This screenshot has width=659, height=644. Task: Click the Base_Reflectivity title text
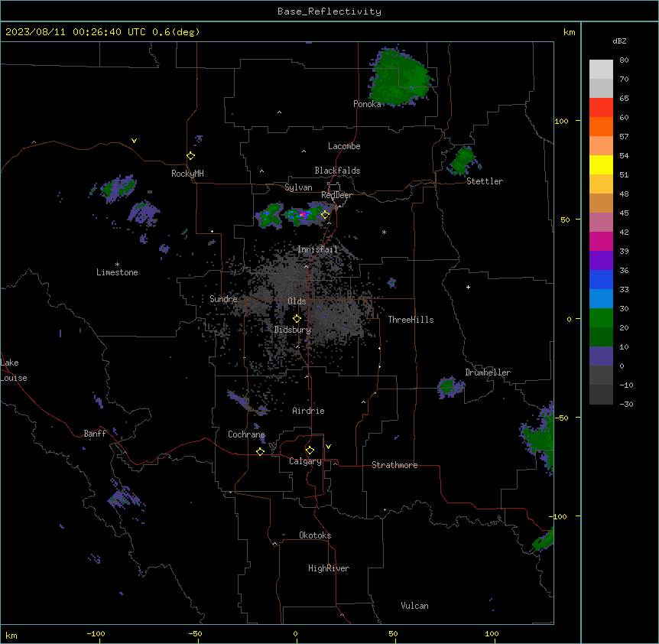[329, 11]
